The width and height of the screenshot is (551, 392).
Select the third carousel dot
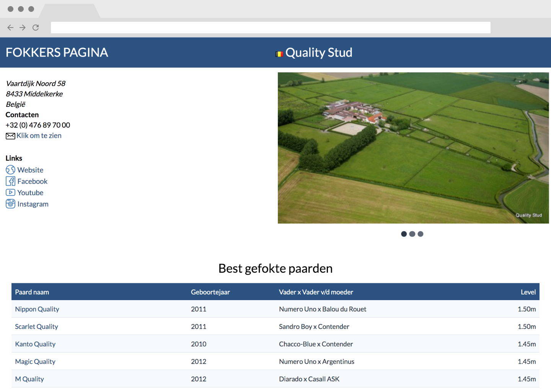(421, 234)
